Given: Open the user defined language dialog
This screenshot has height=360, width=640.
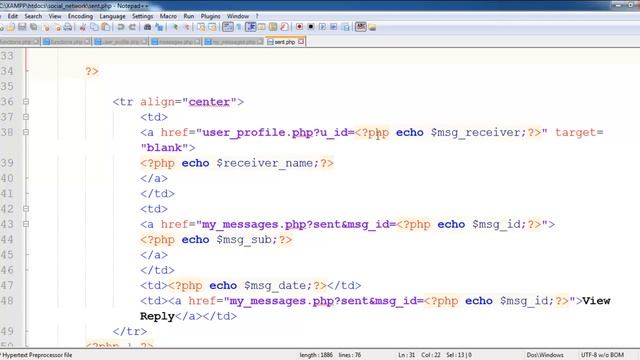Looking at the screenshot, I should (x=262, y=27).
